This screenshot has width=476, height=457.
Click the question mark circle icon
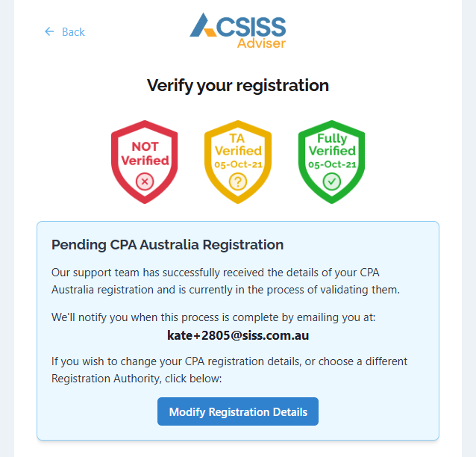238,181
